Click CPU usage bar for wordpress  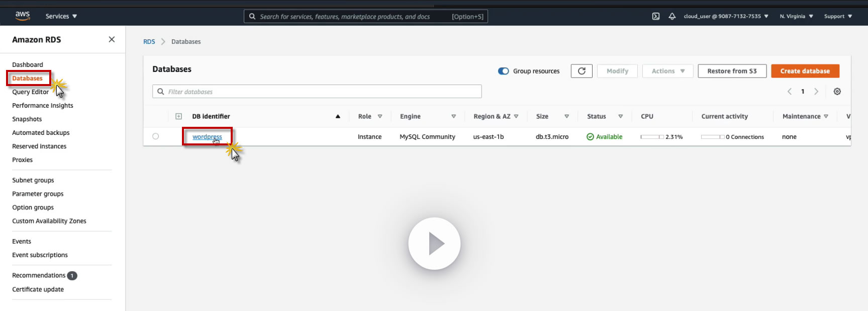652,137
